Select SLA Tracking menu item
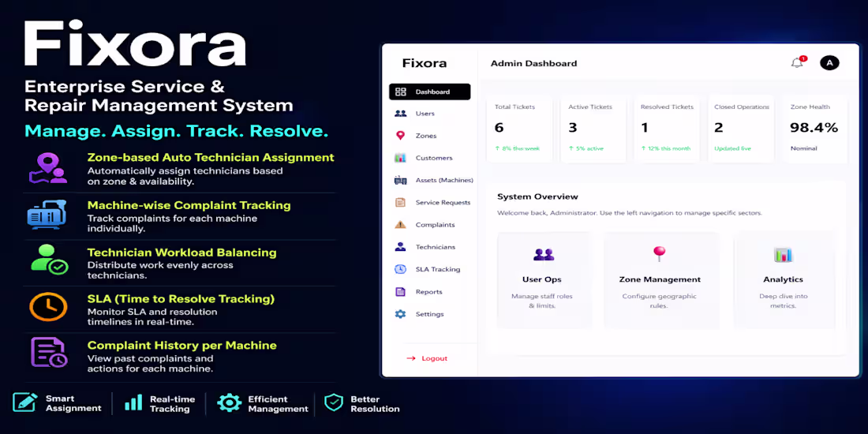 [438, 269]
